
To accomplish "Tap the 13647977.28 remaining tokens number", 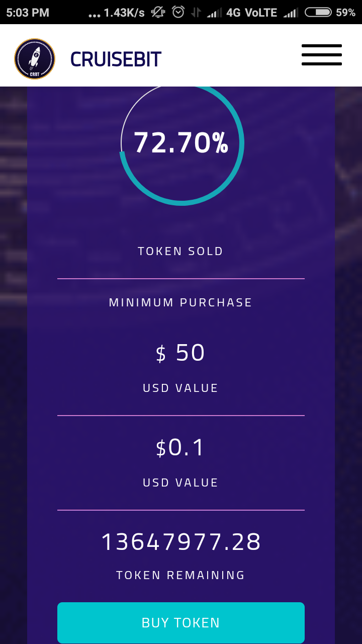I will click(x=181, y=542).
